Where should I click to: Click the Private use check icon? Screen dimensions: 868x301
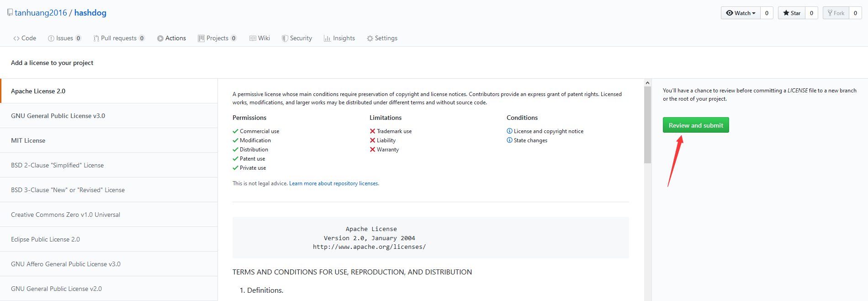click(235, 168)
